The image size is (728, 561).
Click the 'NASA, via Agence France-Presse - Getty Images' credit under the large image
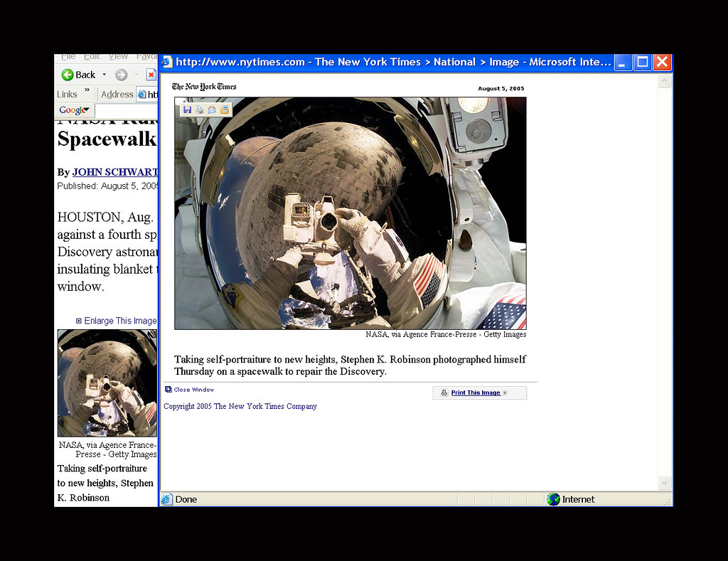coord(446,334)
